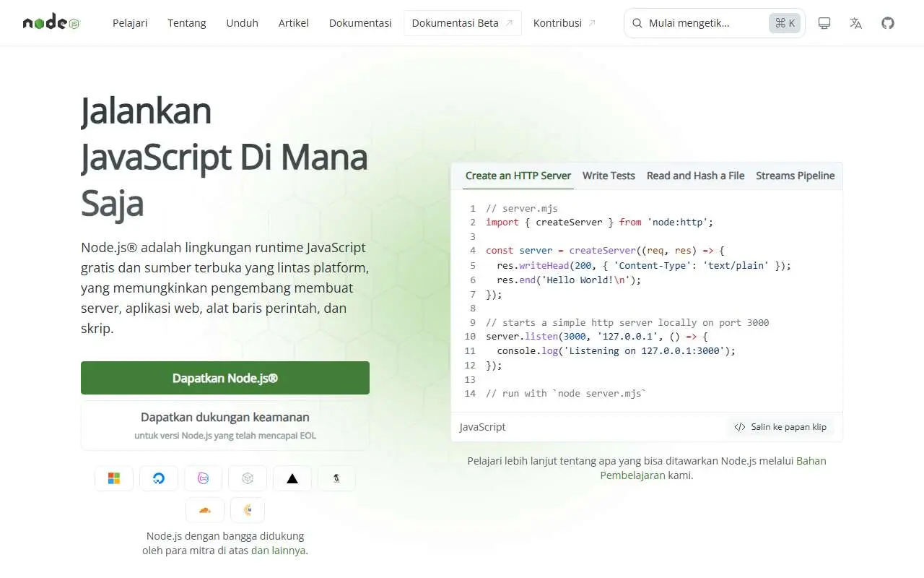Click the ⌘ K shortcut badge
The image size is (924, 578).
click(x=785, y=23)
